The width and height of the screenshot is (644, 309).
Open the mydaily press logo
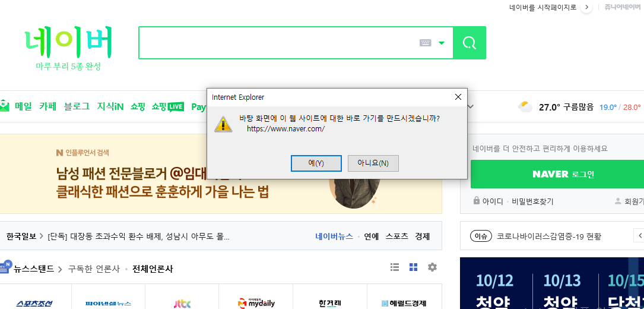[x=256, y=304]
